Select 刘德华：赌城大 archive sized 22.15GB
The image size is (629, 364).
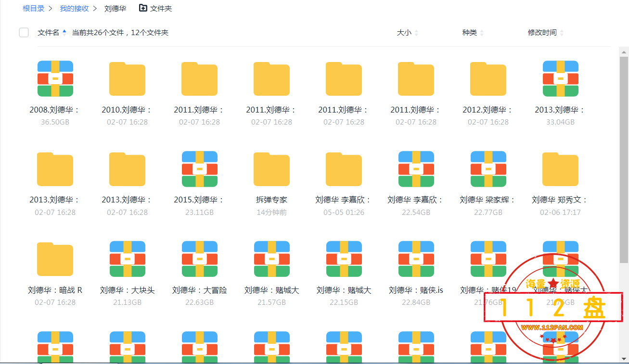click(344, 259)
